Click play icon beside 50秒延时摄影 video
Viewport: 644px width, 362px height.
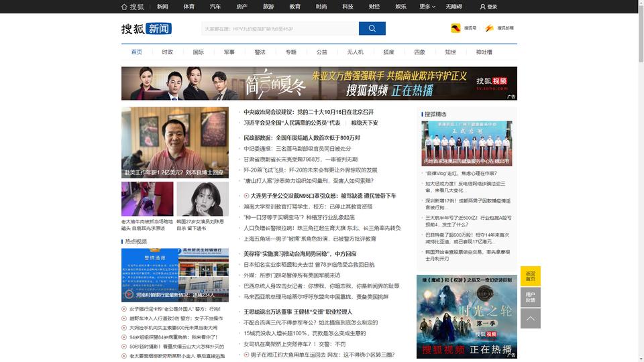[124, 347]
